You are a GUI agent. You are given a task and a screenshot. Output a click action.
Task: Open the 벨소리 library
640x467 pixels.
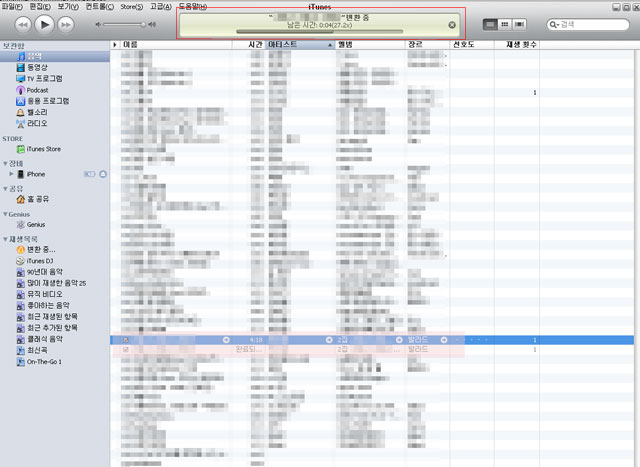pos(32,112)
